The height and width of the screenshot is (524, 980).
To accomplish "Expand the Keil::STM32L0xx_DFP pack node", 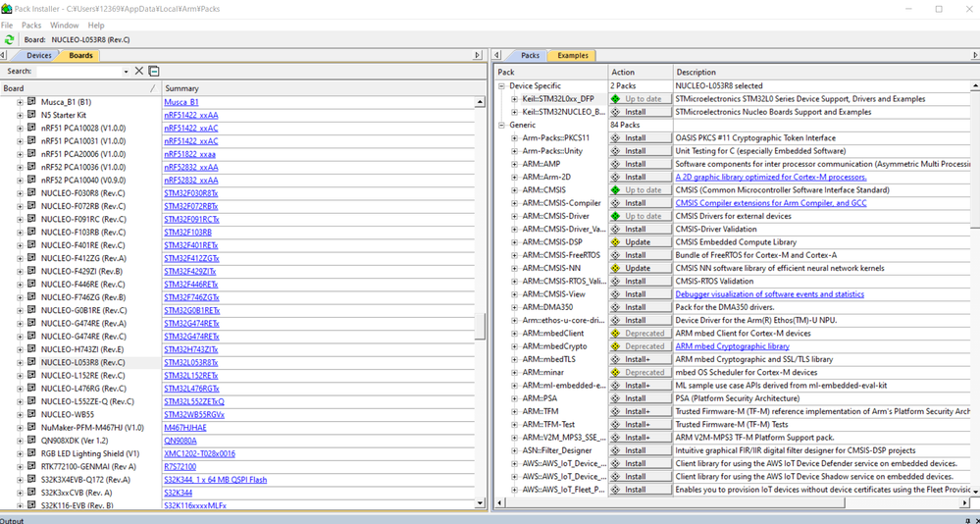I will 514,99.
